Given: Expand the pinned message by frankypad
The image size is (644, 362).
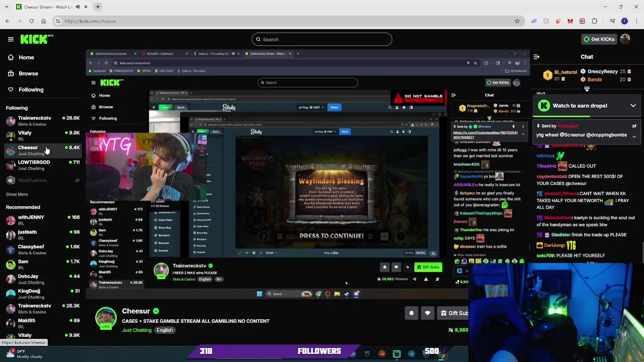Looking at the screenshot, I should 634,136.
